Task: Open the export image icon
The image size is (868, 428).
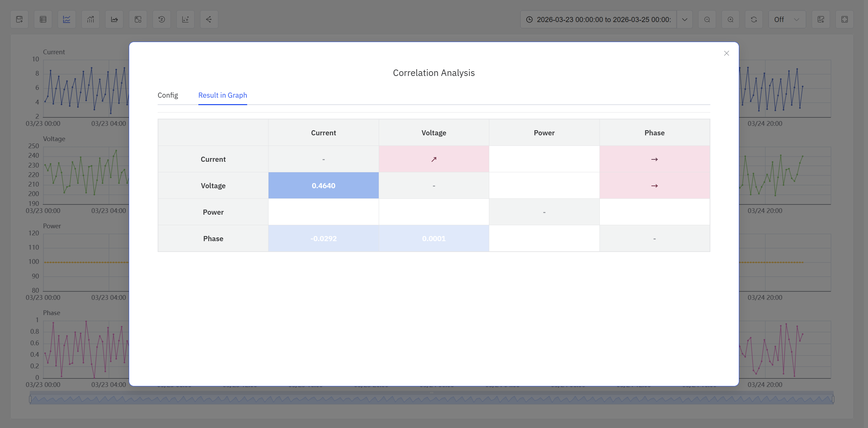Action: [821, 19]
